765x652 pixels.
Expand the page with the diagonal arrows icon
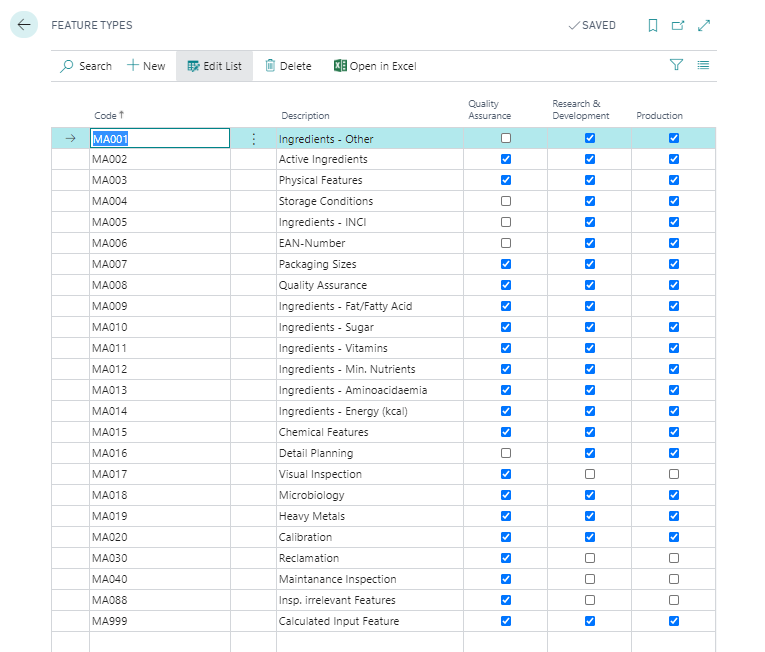[704, 25]
